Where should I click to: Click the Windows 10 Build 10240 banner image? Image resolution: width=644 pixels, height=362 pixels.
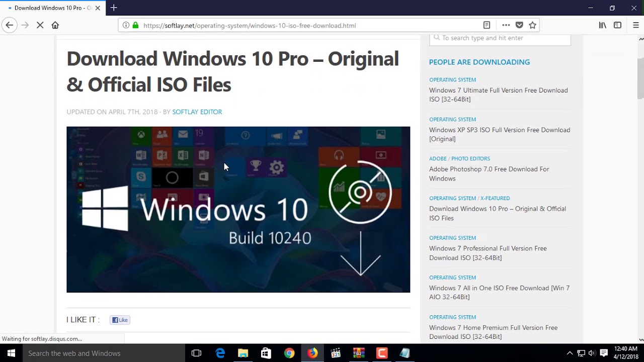238,209
